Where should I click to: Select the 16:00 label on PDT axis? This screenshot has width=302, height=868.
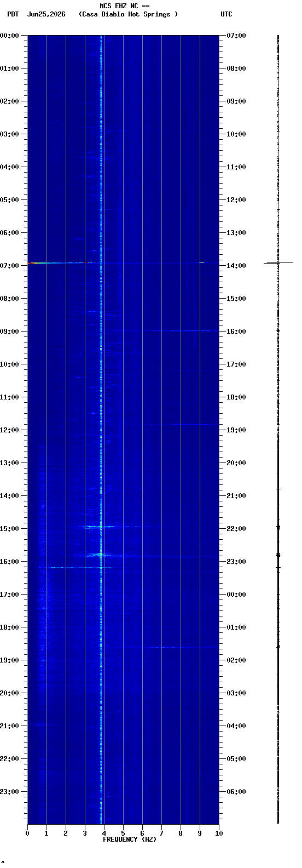[x=10, y=562]
